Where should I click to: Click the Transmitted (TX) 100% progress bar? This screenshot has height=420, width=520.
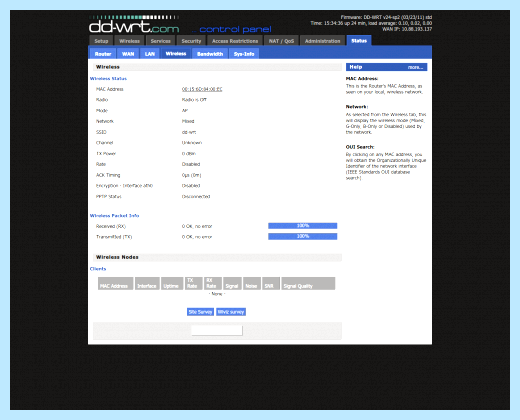coord(302,236)
